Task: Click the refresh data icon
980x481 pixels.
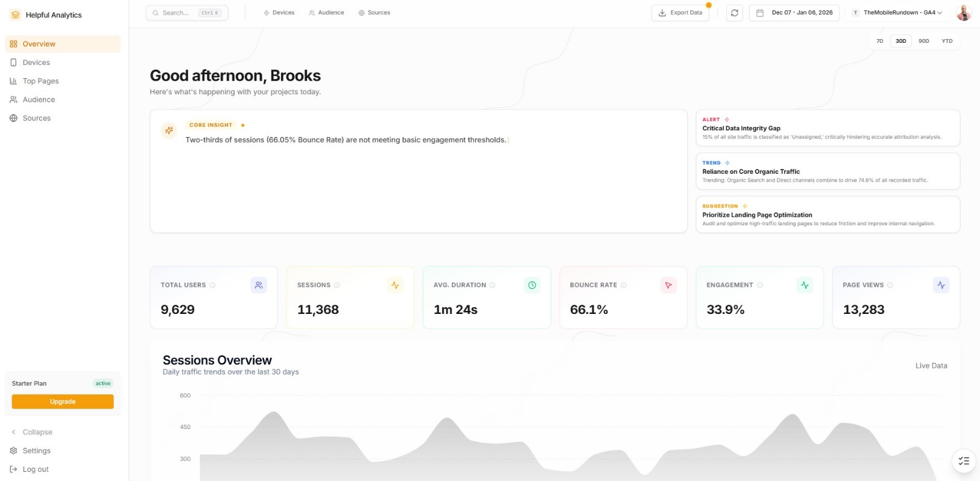Action: [x=734, y=13]
